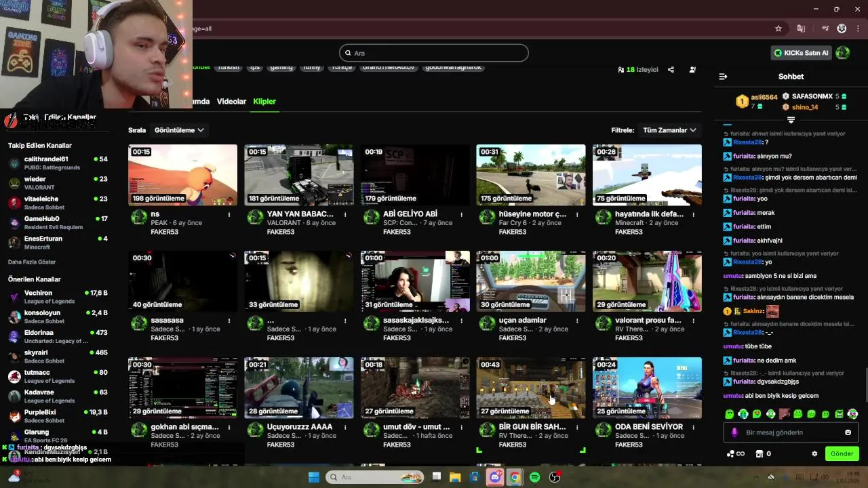Click username asli6564 in gift leaderboard
The width and height of the screenshot is (868, 488).
[x=764, y=98]
